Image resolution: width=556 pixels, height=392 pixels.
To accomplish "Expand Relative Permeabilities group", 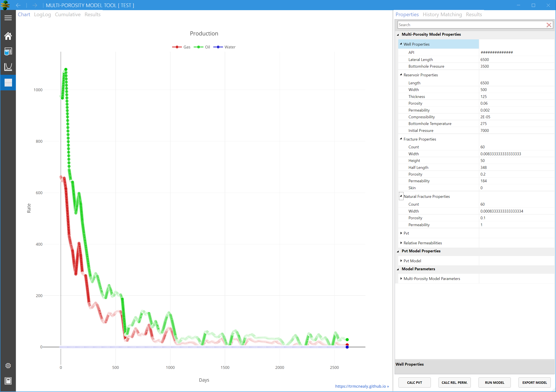I will click(x=401, y=243).
